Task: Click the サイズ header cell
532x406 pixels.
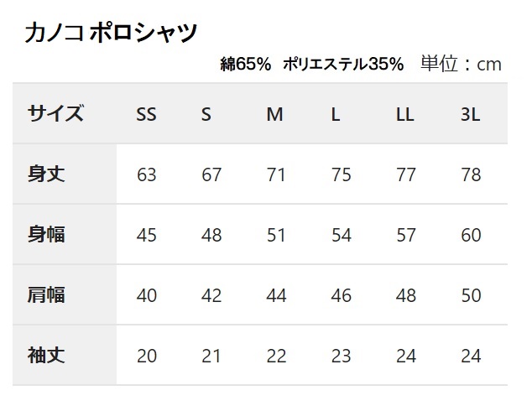Action: (x=55, y=113)
